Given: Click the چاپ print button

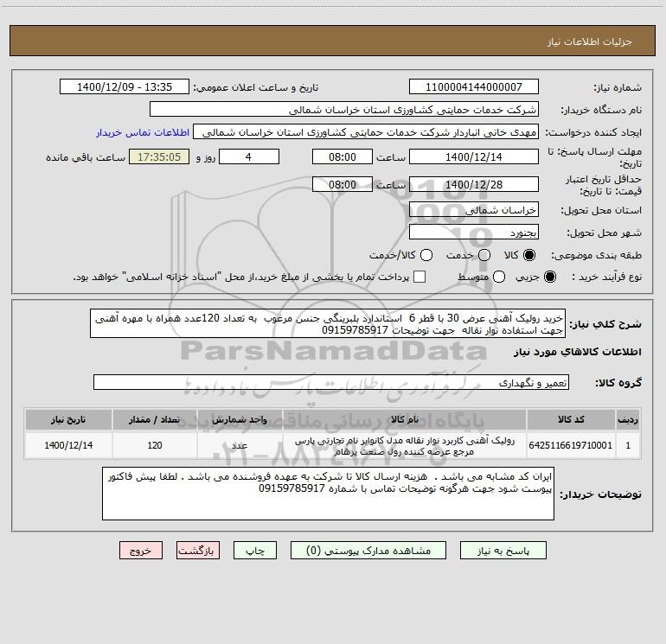Looking at the screenshot, I should (x=255, y=551).
